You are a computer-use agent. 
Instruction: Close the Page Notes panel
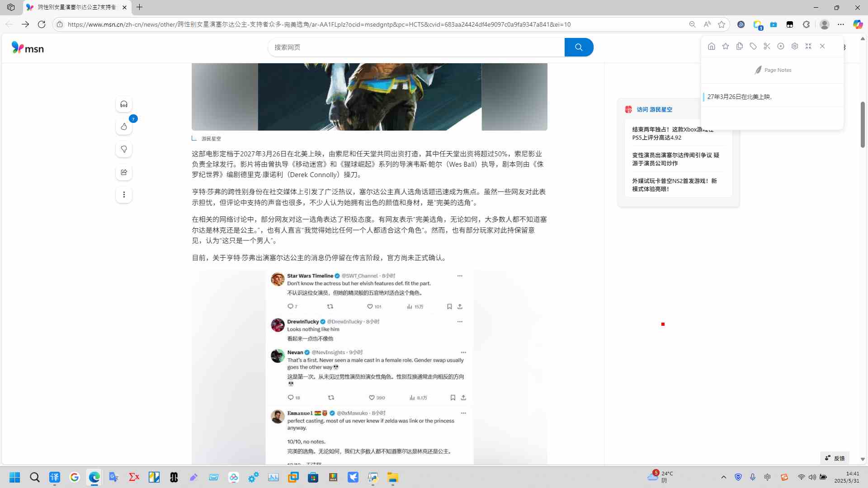click(x=822, y=46)
